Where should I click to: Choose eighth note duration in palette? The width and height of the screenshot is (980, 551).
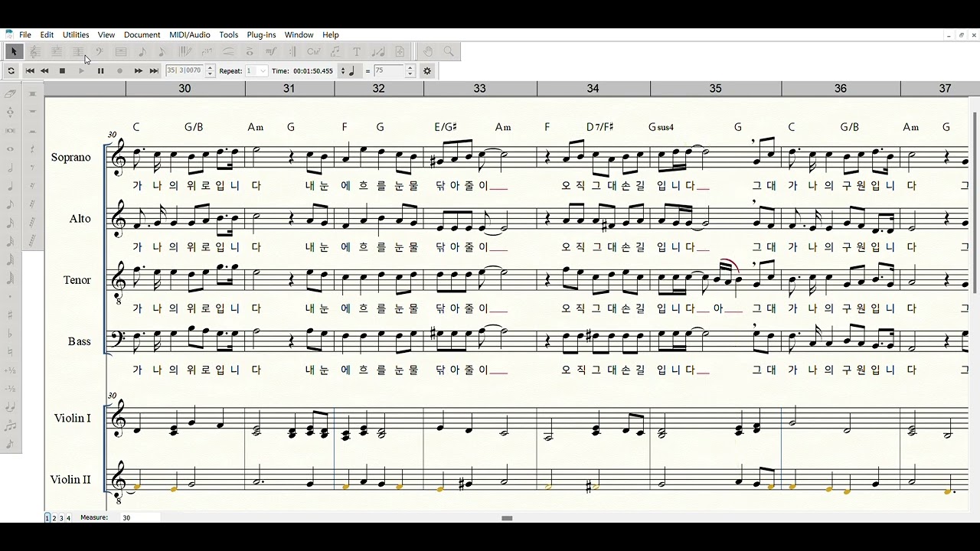10,204
